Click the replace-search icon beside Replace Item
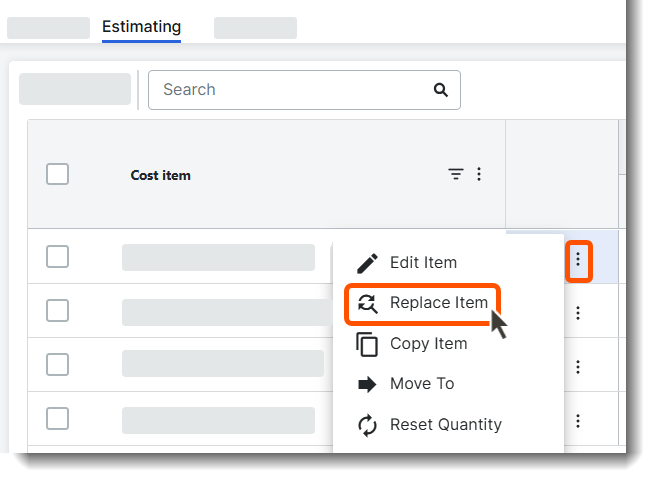The width and height of the screenshot is (656, 483). pos(367,303)
